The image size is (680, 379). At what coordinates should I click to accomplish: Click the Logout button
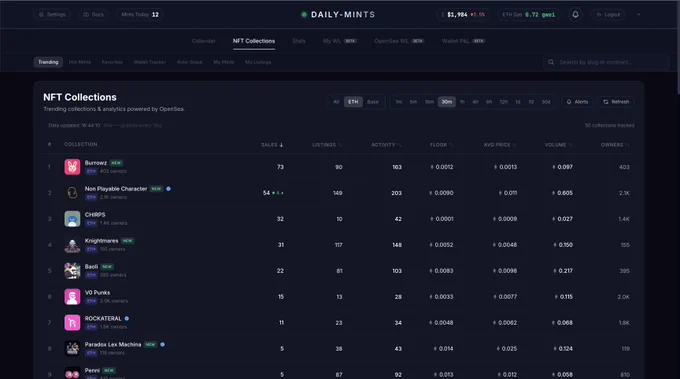608,15
